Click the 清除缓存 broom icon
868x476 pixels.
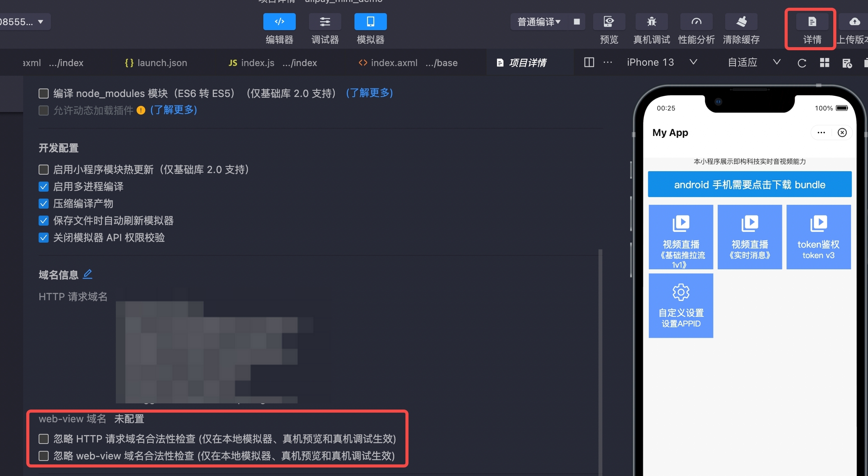[741, 22]
